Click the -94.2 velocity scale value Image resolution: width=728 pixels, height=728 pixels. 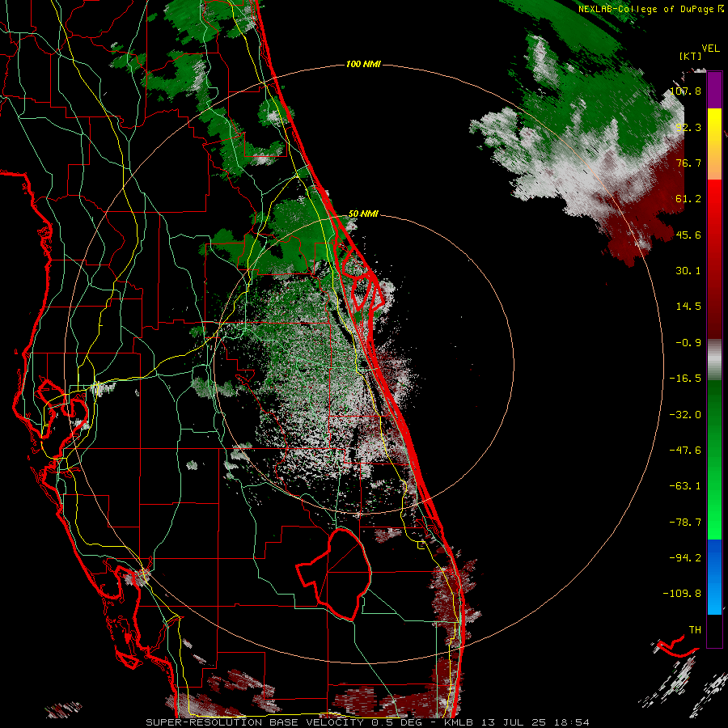(x=685, y=558)
